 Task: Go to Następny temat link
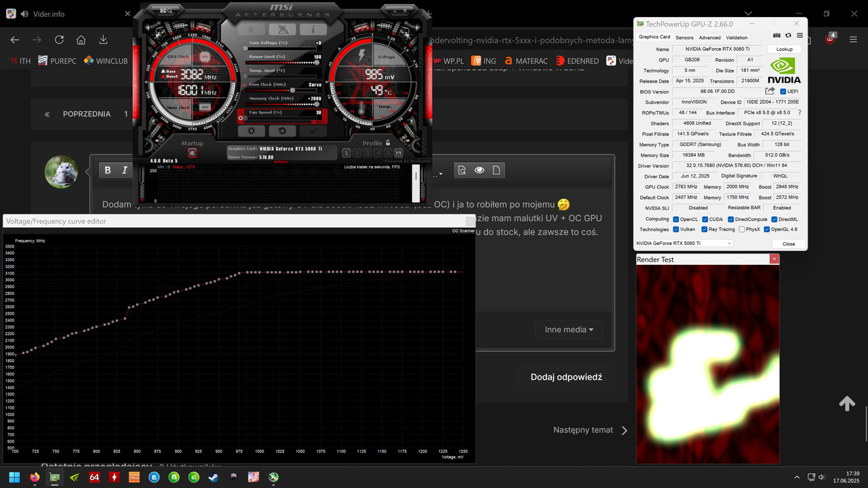(x=591, y=430)
